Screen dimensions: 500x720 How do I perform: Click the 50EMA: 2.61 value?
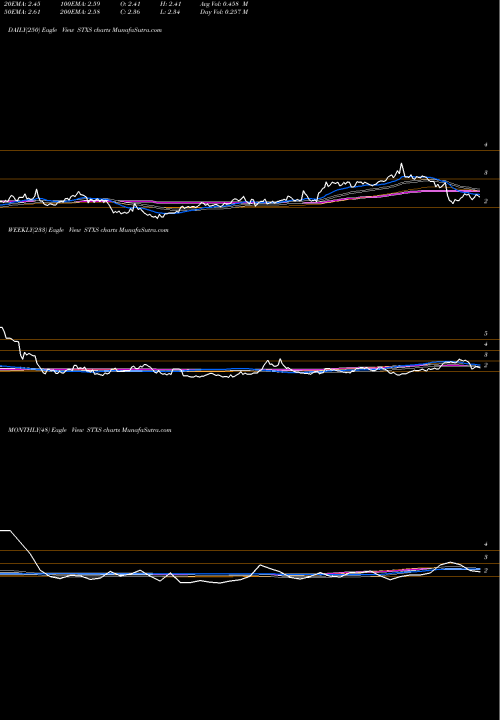pos(22,12)
